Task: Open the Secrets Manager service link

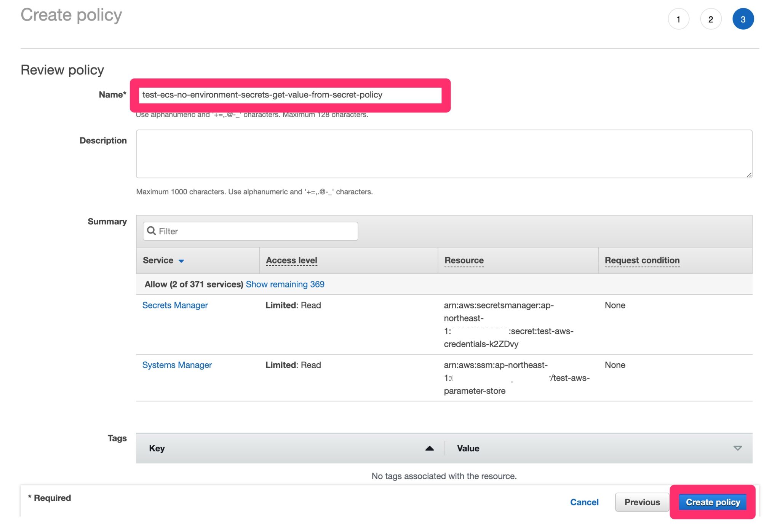Action: tap(175, 305)
